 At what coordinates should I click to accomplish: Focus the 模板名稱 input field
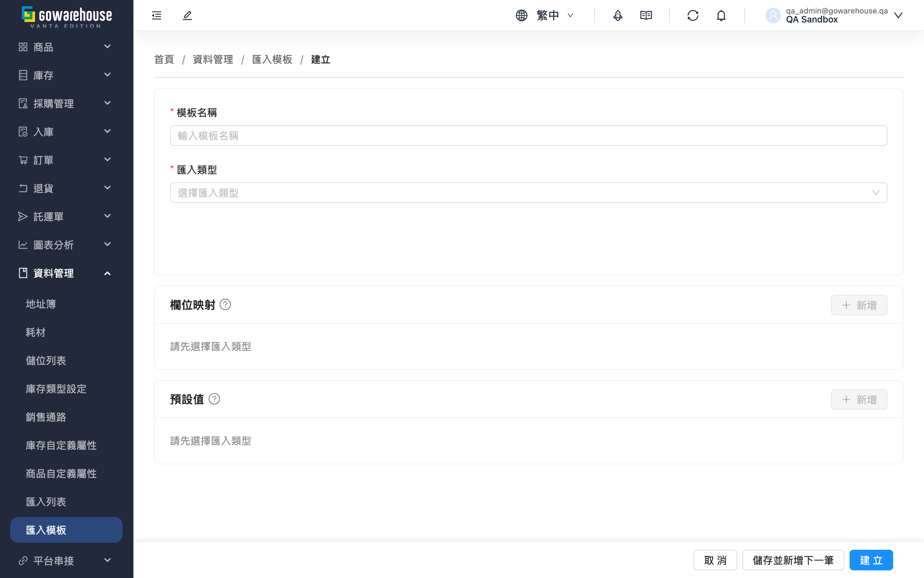[x=528, y=136]
